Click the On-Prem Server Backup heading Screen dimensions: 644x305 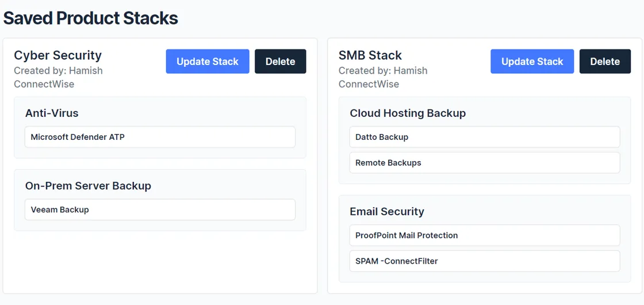89,186
